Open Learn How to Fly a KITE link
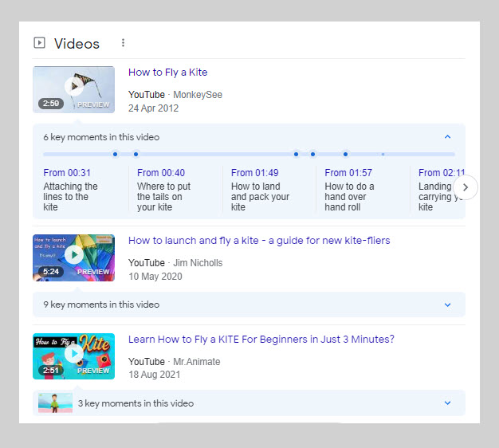 coord(261,340)
